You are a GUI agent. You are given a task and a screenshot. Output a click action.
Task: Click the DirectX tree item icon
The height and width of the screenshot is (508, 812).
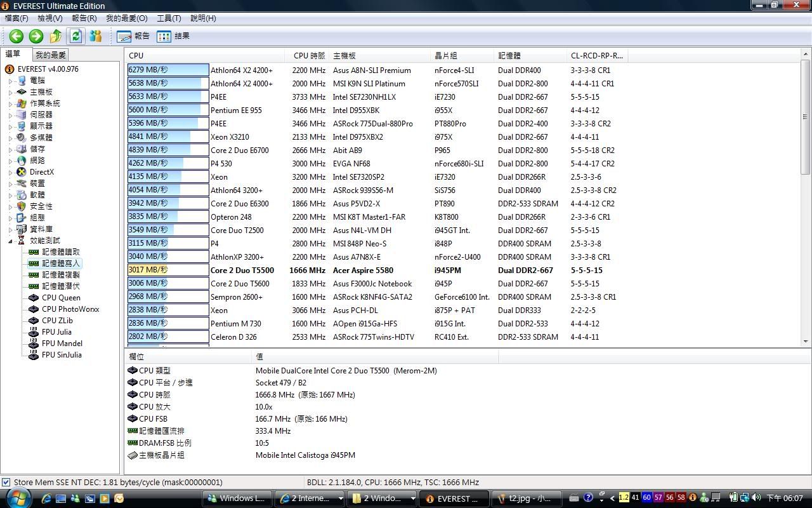22,172
